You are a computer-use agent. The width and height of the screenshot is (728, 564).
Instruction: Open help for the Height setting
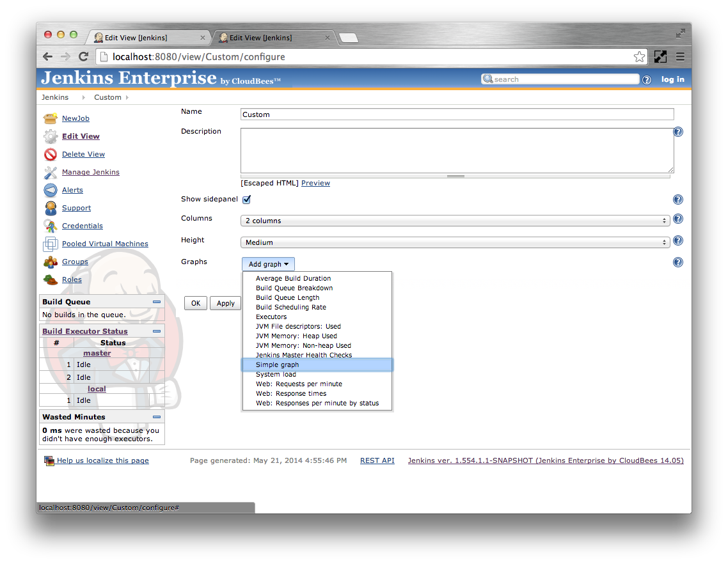click(678, 240)
